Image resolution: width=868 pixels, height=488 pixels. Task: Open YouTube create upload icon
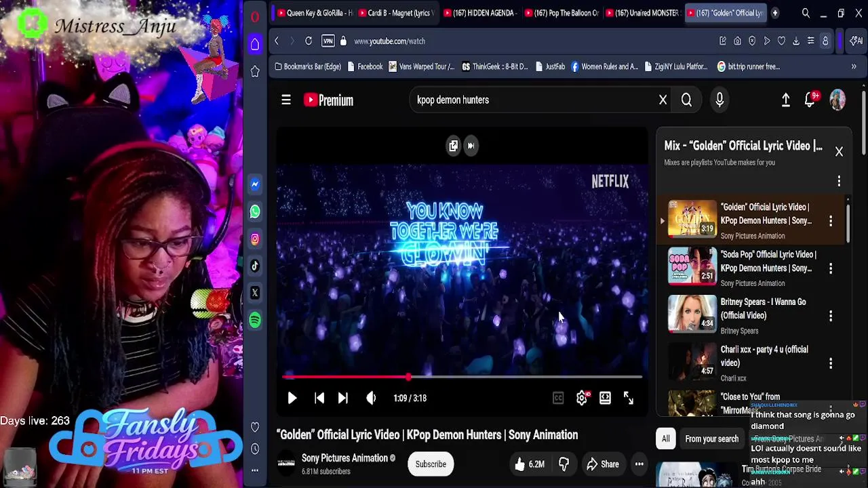pos(785,100)
